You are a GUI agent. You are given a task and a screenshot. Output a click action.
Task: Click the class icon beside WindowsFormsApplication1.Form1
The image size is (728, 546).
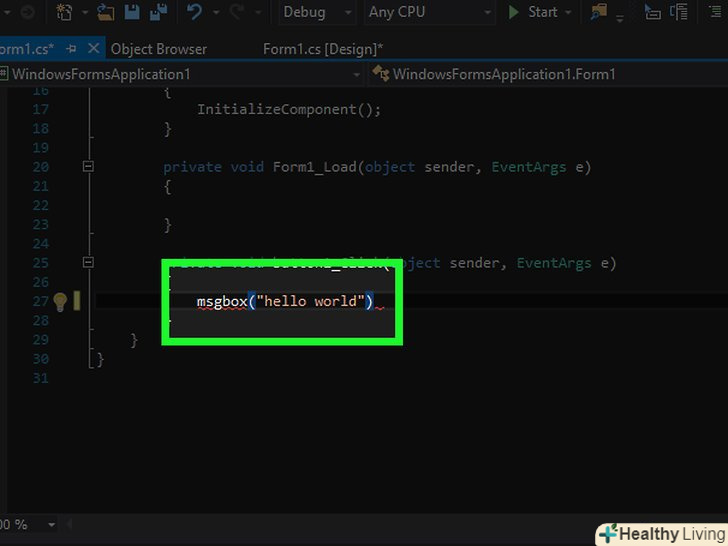pyautogui.click(x=380, y=73)
